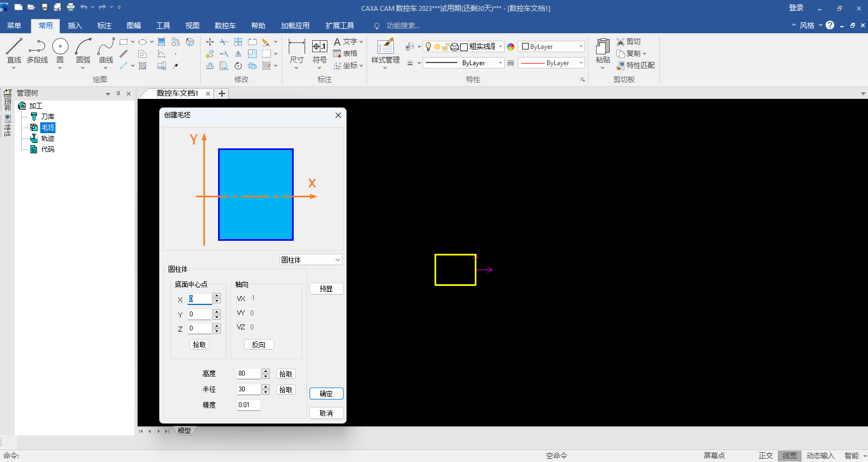Click 拾取 button next to 高度

pos(286,374)
